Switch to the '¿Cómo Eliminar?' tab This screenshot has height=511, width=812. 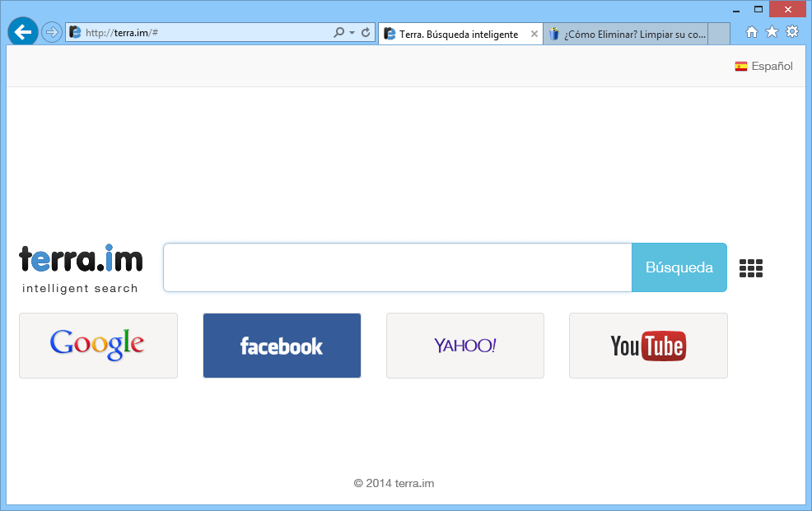626,34
